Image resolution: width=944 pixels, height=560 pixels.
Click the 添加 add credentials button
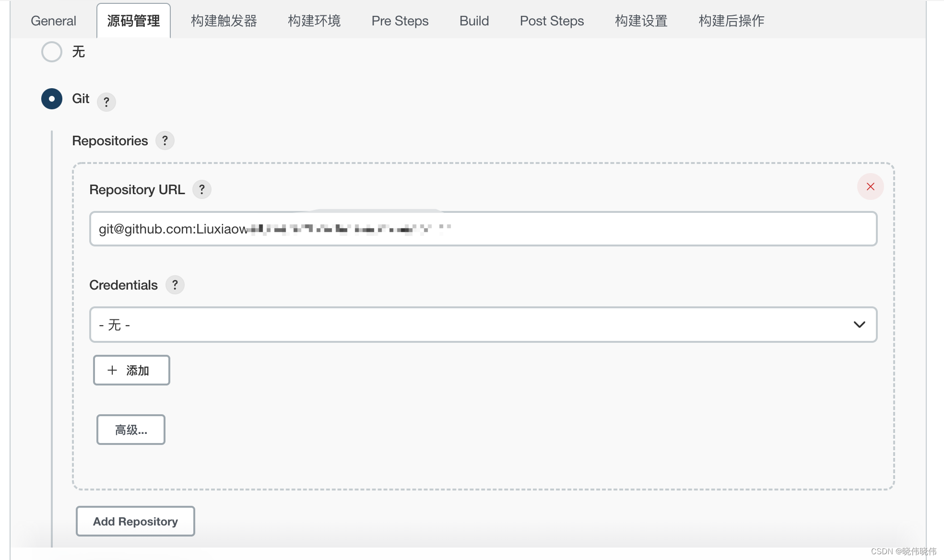131,370
